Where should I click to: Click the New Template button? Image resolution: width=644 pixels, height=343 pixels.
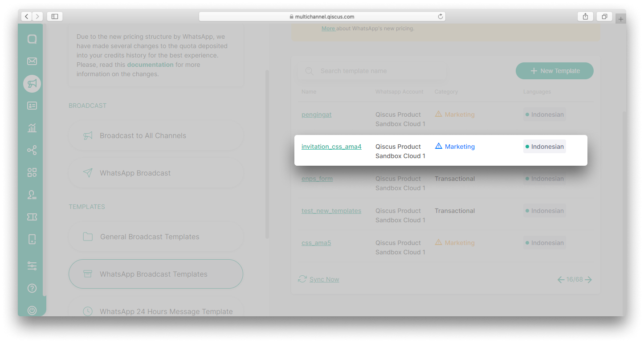click(x=554, y=71)
